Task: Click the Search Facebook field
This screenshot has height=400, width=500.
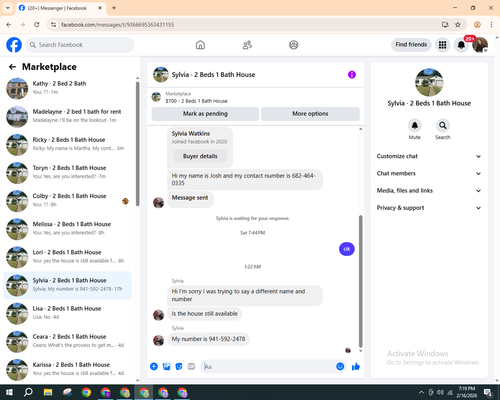Action: coord(80,45)
